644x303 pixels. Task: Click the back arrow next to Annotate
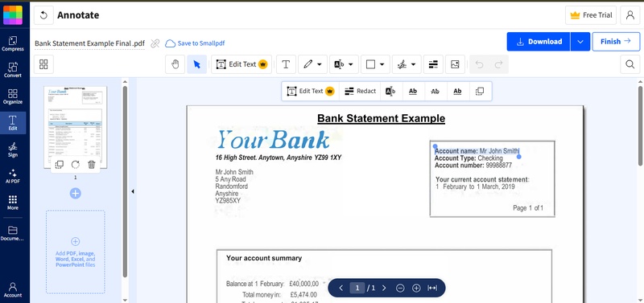click(x=43, y=15)
